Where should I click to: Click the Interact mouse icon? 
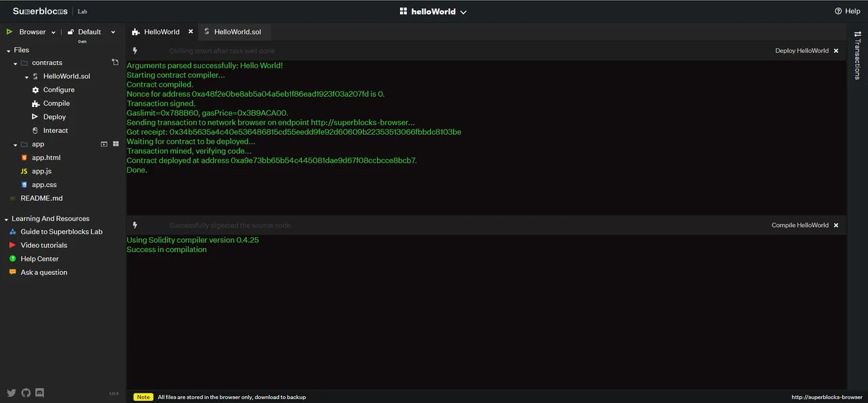tap(36, 130)
